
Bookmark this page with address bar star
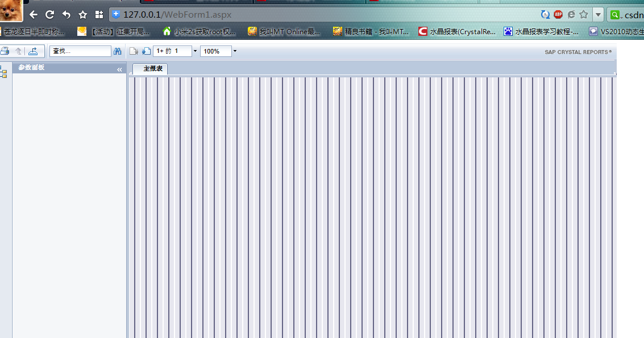584,14
